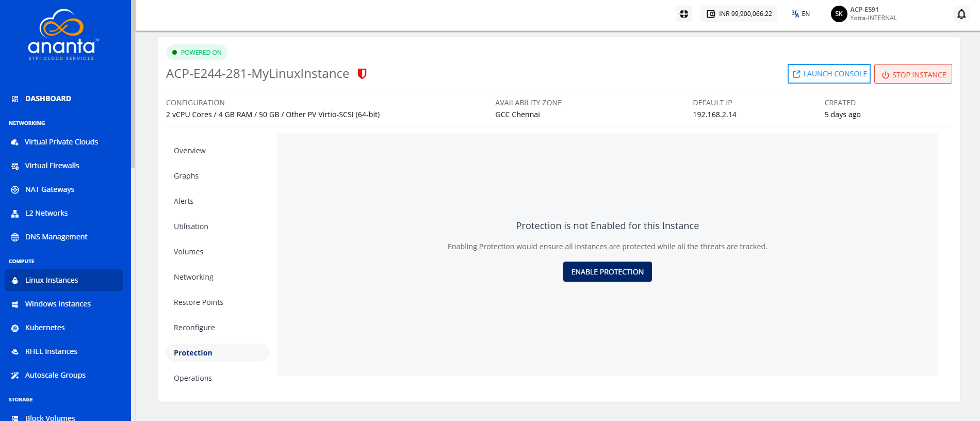The image size is (980, 421).
Task: Click RHEL Instances hat icon
Action: pos(15,352)
